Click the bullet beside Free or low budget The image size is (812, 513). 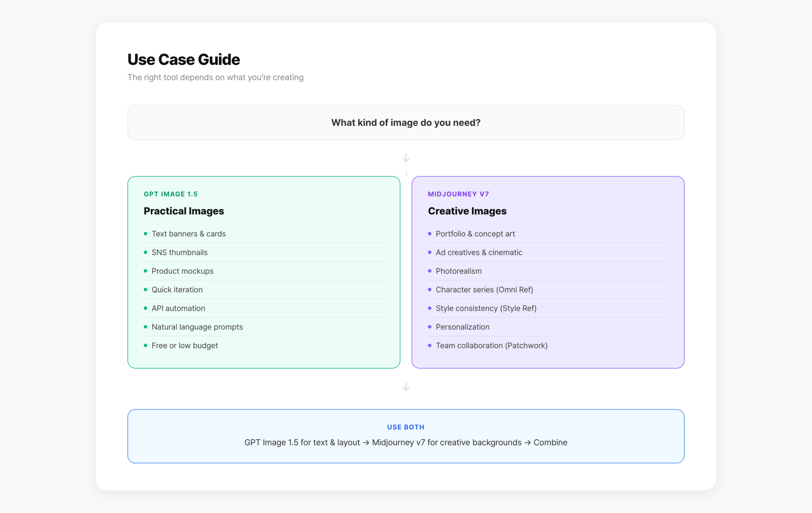pyautogui.click(x=146, y=345)
